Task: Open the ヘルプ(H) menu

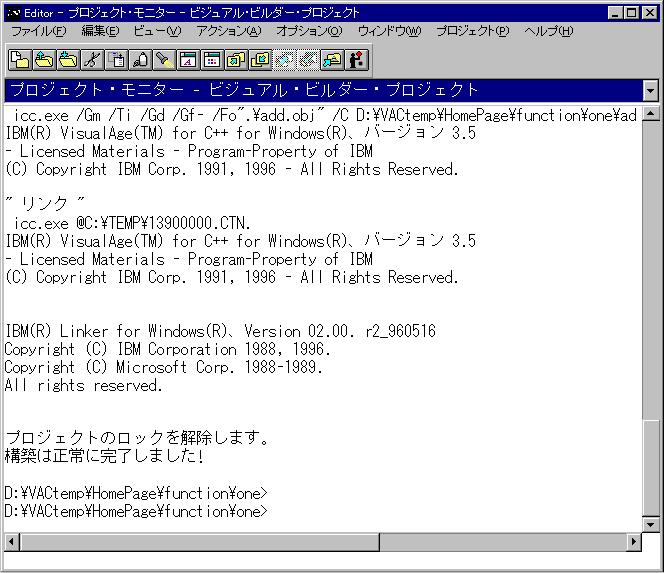Action: point(548,31)
